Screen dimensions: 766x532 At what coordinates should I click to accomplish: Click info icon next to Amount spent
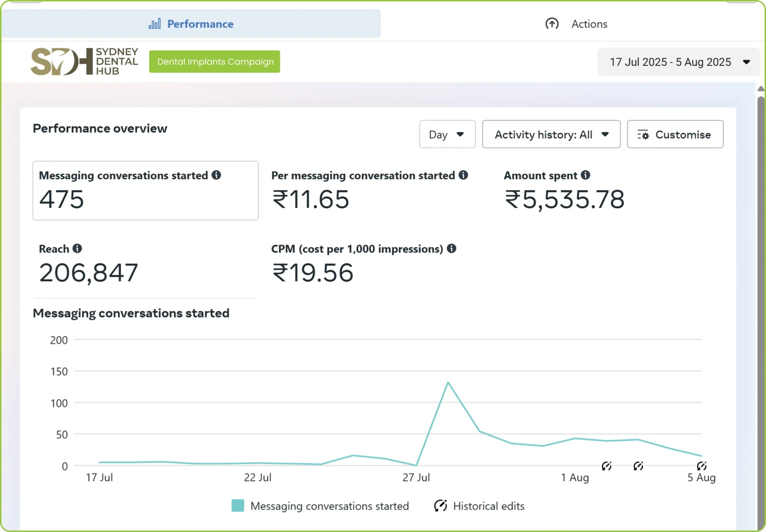pos(585,175)
